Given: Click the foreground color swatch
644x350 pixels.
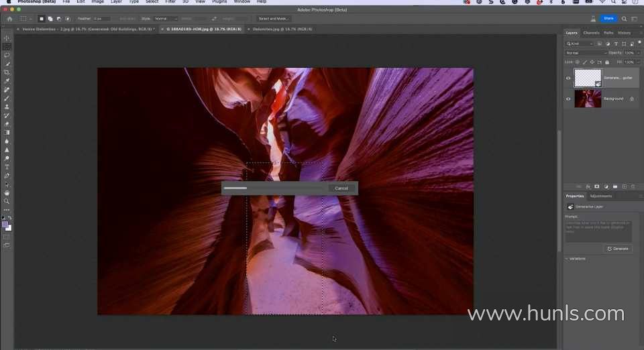Looking at the screenshot, I should 5,225.
